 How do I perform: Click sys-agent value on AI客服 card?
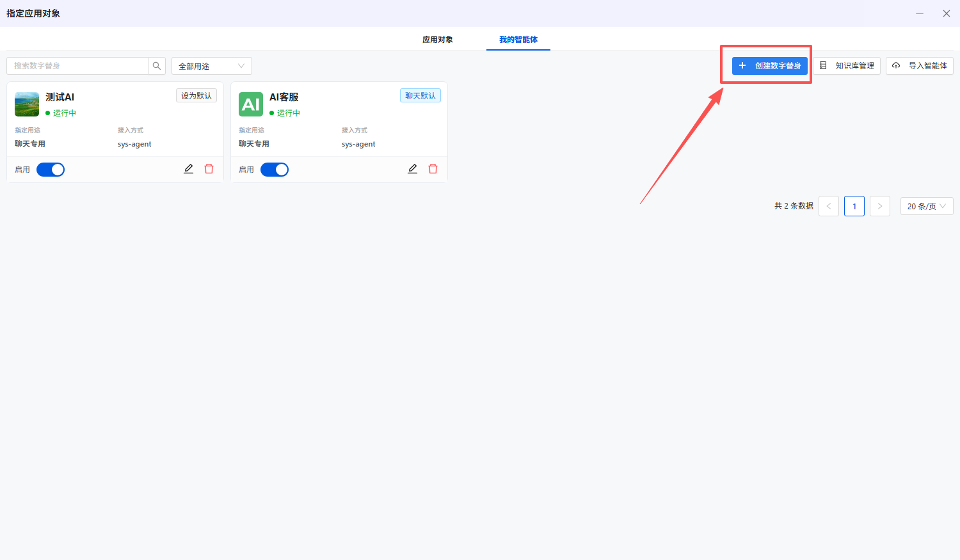[358, 144]
